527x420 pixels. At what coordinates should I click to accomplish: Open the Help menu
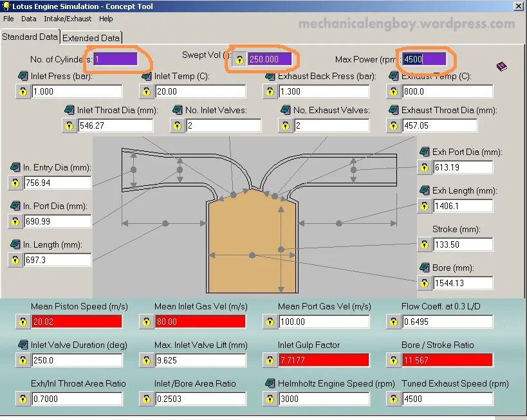coord(106,19)
